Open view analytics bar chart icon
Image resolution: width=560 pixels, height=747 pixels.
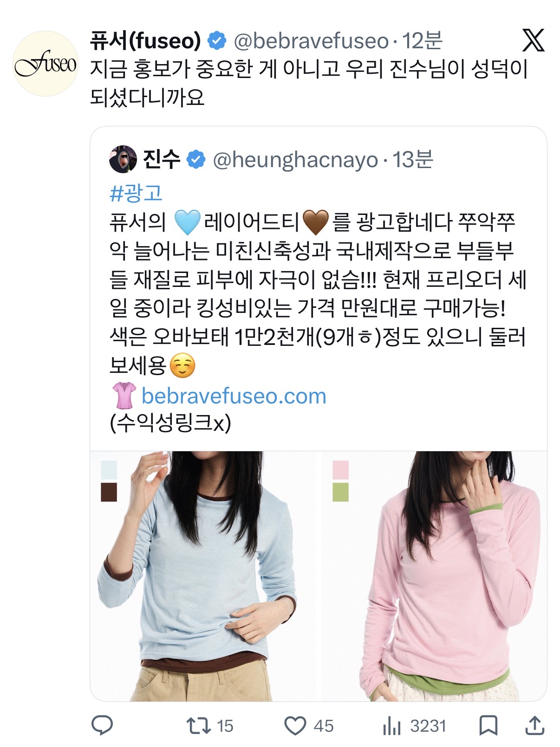[391, 726]
